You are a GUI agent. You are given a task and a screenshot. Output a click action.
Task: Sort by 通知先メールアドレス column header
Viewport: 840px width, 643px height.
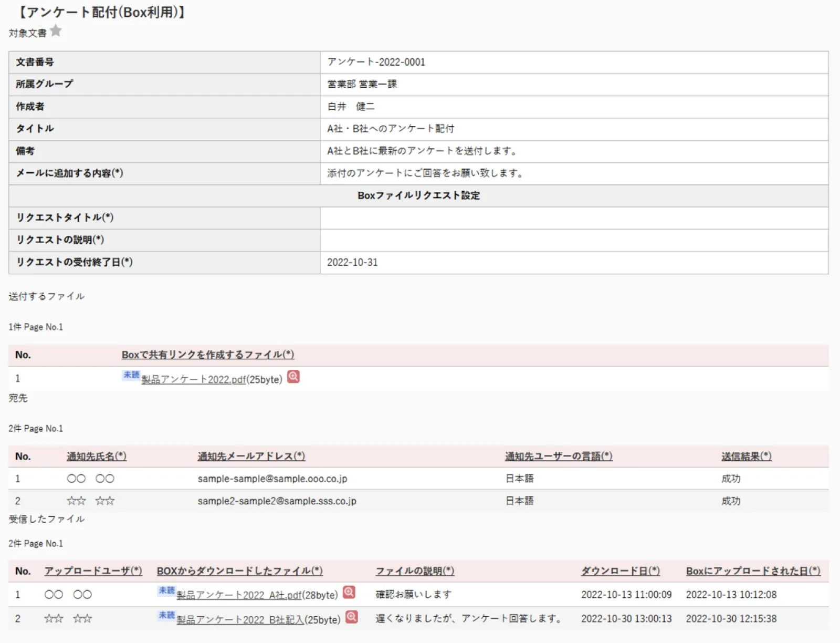(251, 456)
